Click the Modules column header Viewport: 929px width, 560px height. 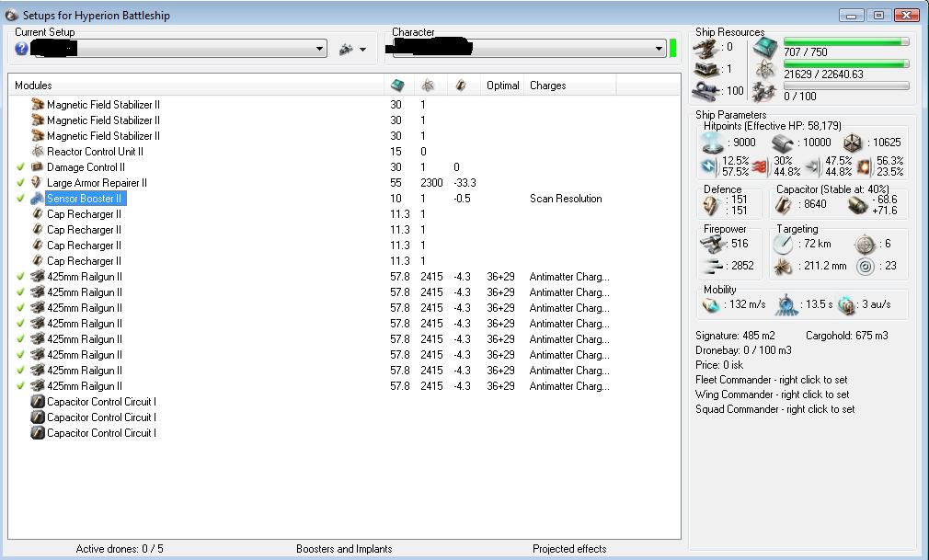click(33, 86)
